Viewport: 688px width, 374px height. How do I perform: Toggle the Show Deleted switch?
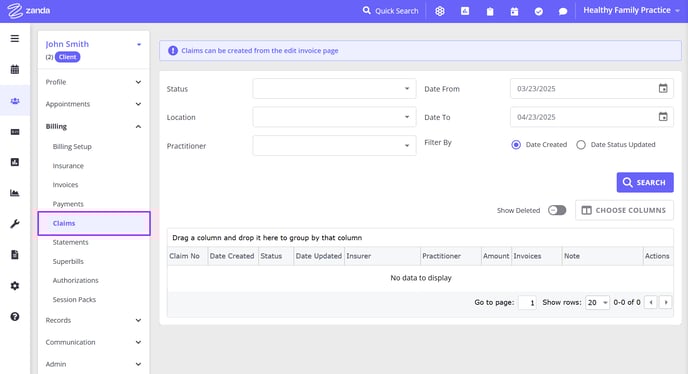click(x=557, y=210)
